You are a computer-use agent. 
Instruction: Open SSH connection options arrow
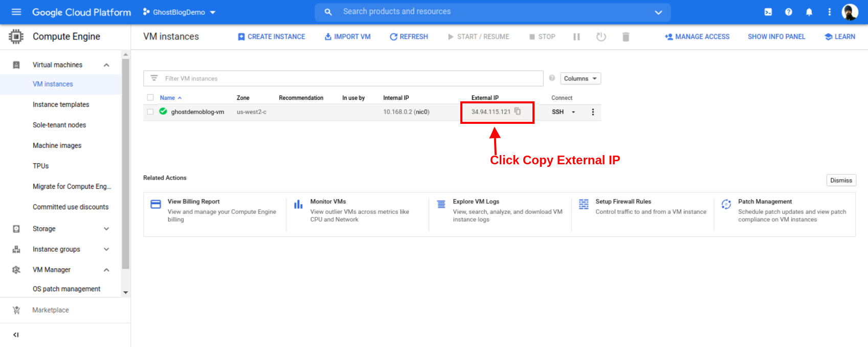573,112
